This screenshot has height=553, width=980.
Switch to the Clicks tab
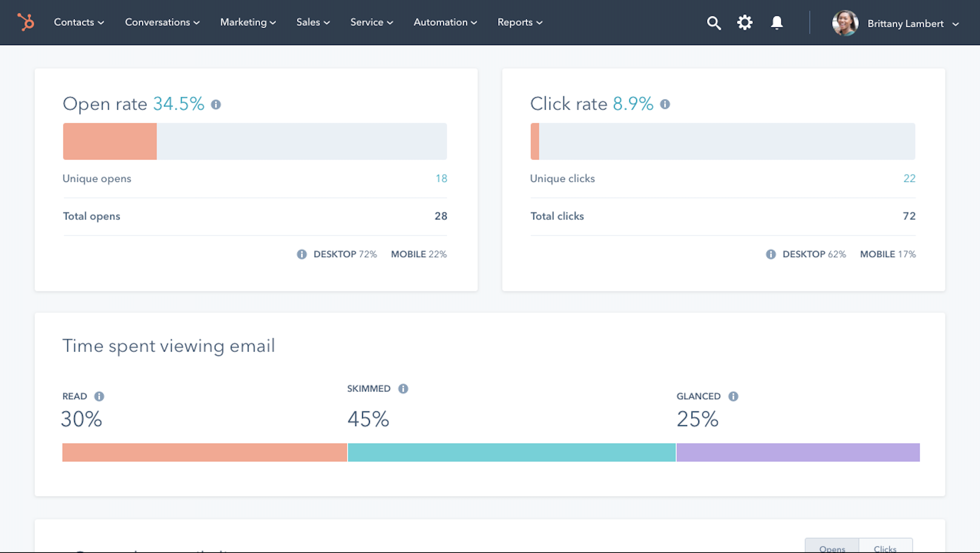(884, 548)
